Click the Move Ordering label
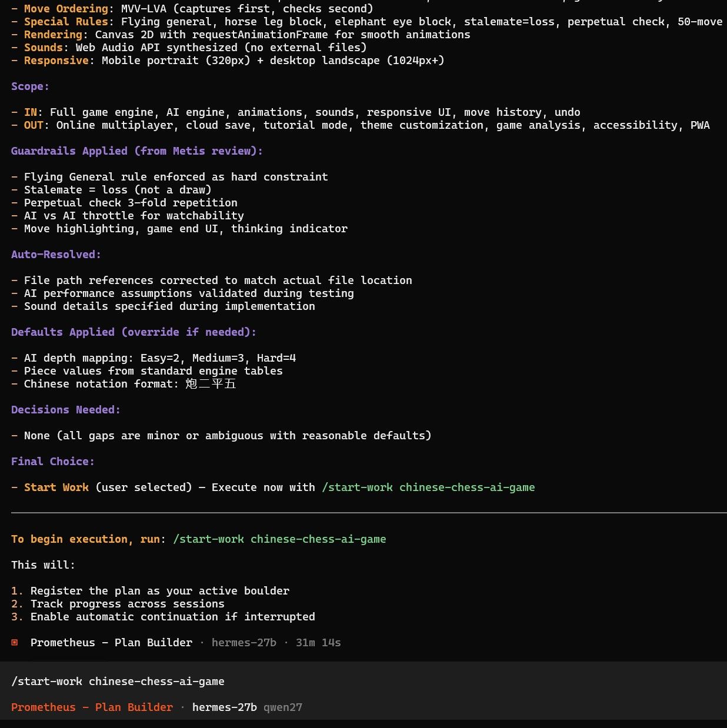Image resolution: width=727 pixels, height=728 pixels. coord(66,9)
